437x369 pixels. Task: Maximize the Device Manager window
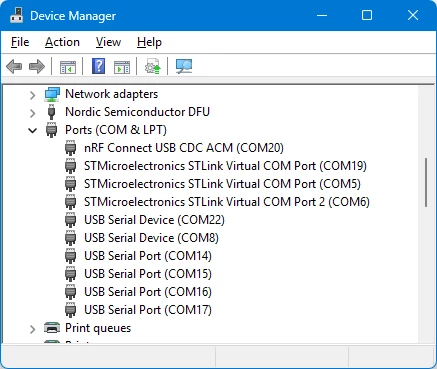click(367, 15)
